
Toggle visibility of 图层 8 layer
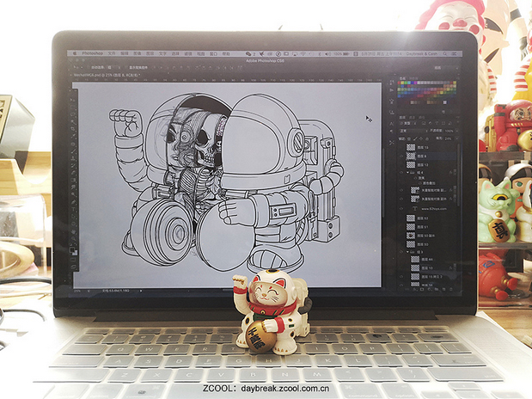click(x=401, y=156)
